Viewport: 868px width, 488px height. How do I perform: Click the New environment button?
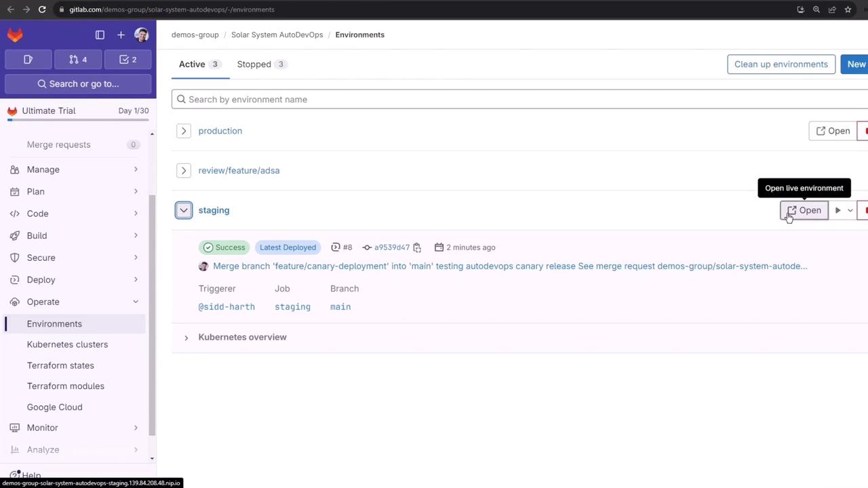(854, 64)
